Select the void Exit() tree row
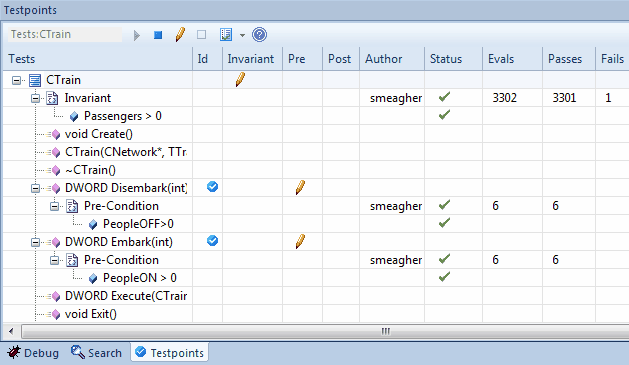This screenshot has width=629, height=365. pyautogui.click(x=91, y=314)
